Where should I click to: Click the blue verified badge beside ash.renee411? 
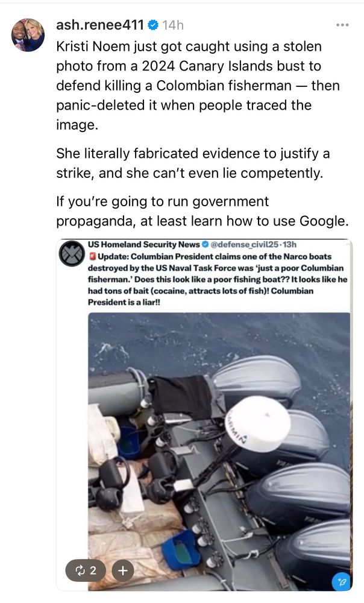[x=153, y=25]
